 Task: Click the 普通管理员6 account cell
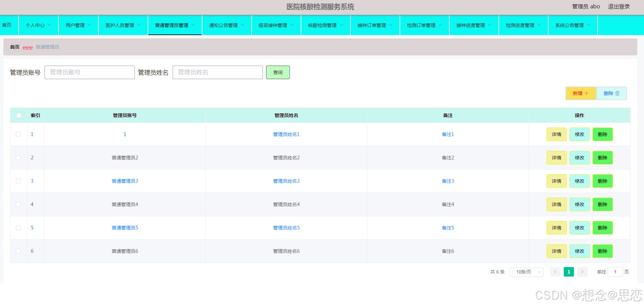click(x=125, y=251)
